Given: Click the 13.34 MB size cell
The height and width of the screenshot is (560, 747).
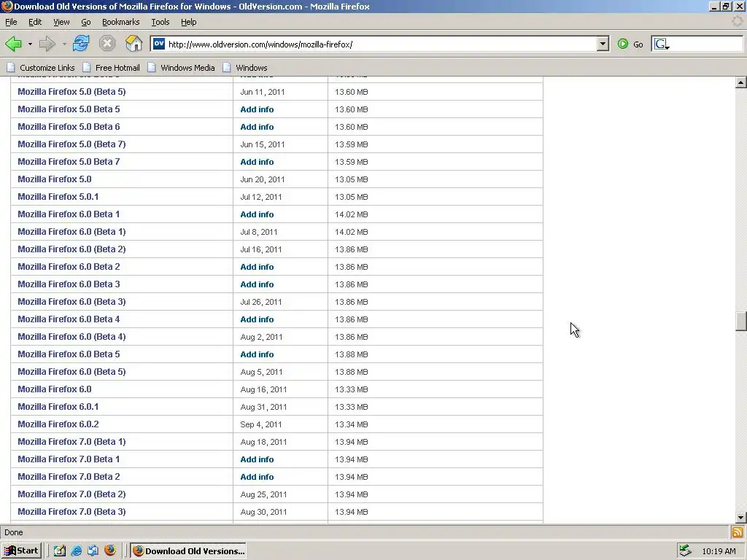Looking at the screenshot, I should pos(351,424).
